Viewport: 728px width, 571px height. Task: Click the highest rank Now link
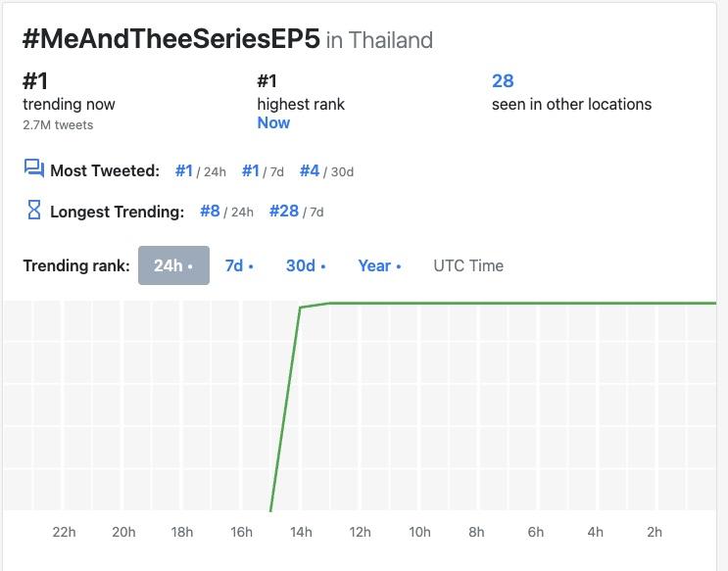(273, 122)
